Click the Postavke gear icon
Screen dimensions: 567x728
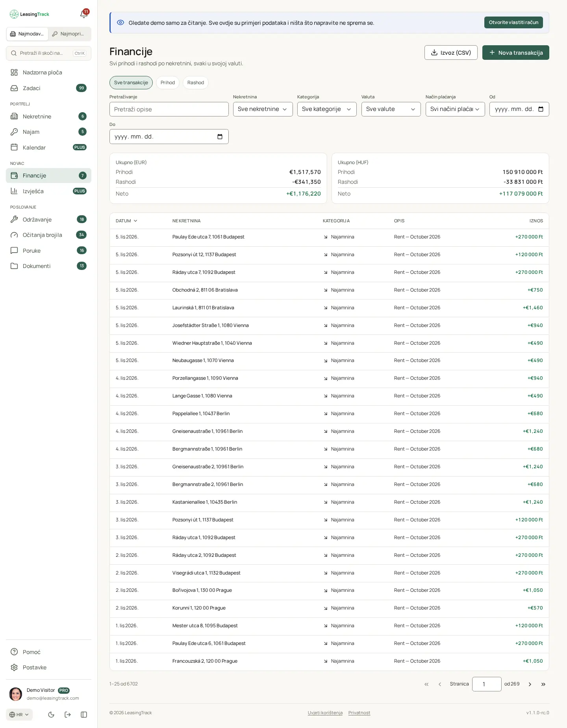point(14,667)
